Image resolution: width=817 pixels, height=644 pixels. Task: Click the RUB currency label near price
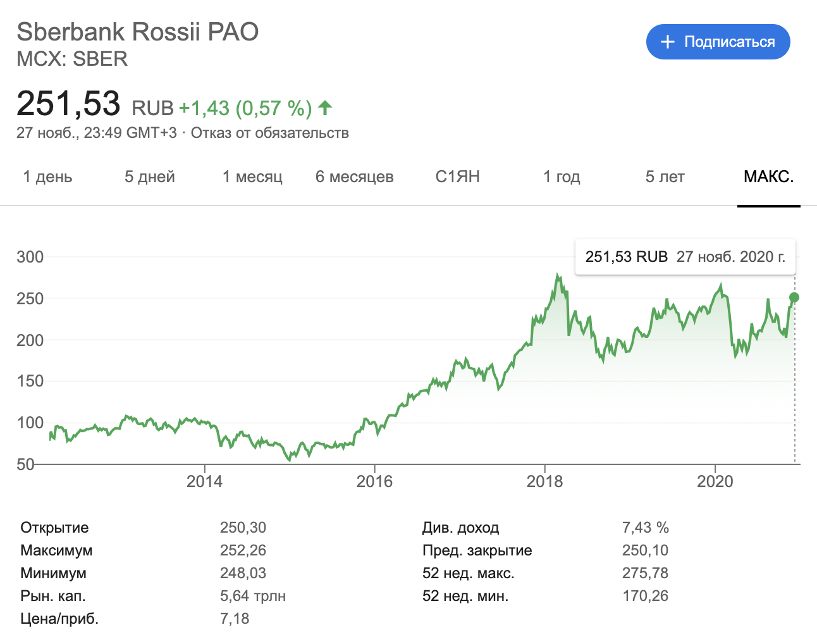[152, 108]
